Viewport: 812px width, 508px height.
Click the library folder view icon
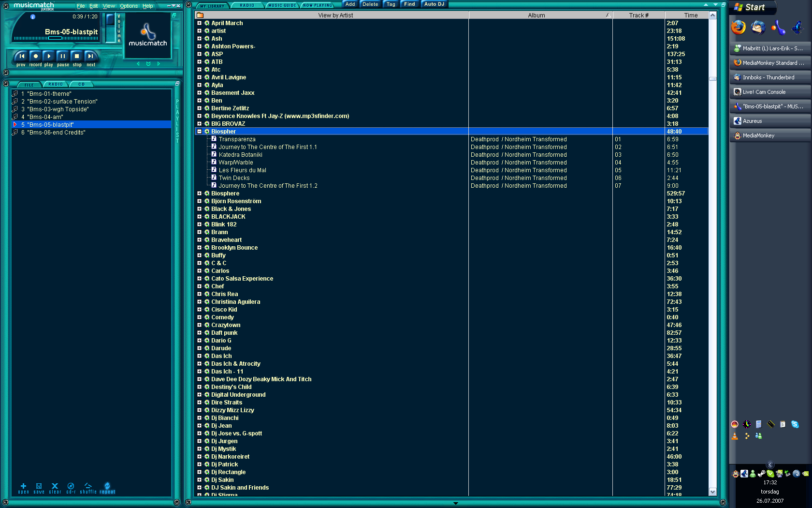pyautogui.click(x=200, y=15)
